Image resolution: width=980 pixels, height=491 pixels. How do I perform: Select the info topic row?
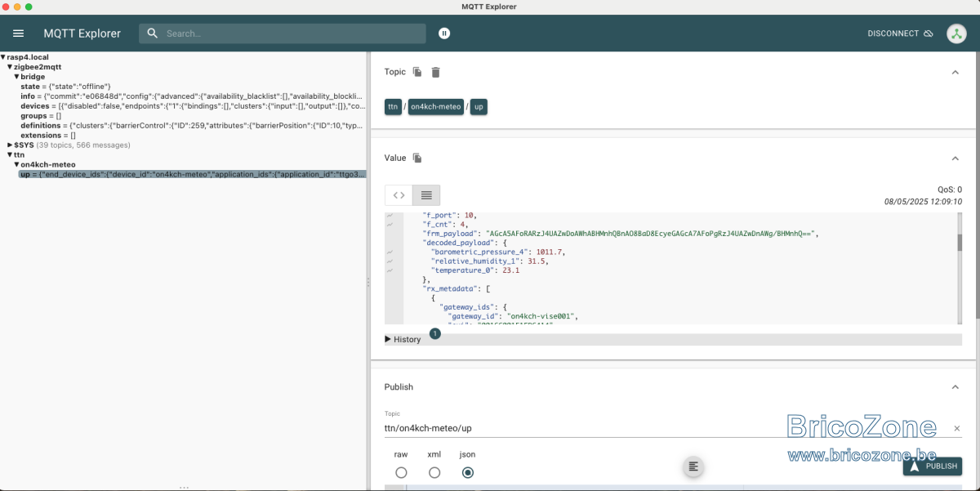(192, 96)
